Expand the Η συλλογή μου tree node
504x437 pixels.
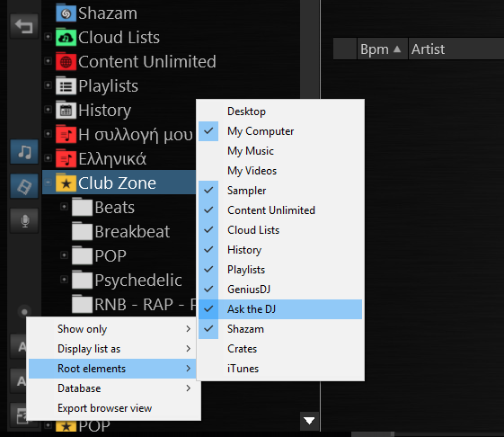[x=48, y=134]
